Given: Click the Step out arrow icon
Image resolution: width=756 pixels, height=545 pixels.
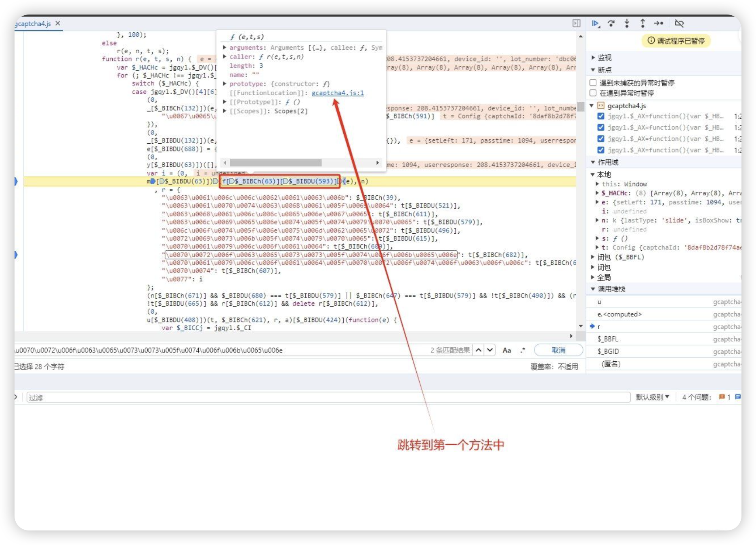Looking at the screenshot, I should [x=643, y=23].
